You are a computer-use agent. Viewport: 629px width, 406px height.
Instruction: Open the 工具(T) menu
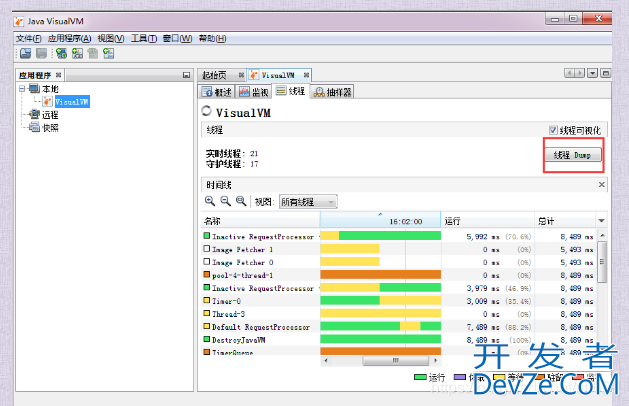[x=144, y=39]
